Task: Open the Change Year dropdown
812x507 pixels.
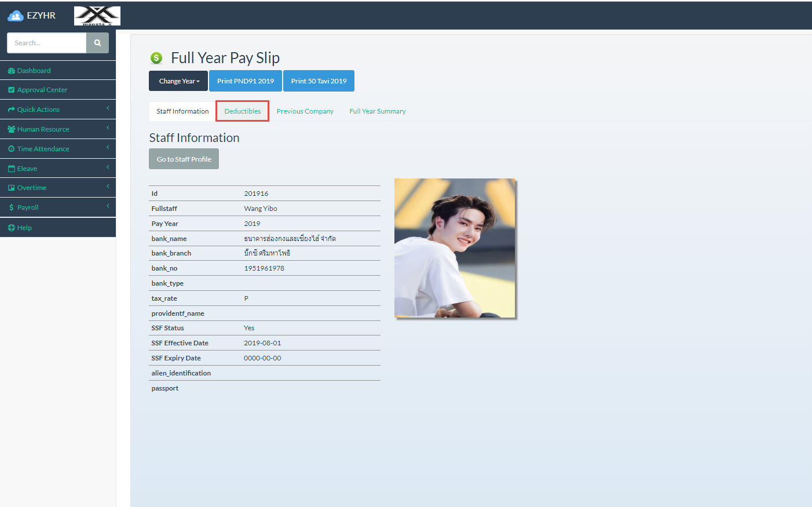Action: 179,81
